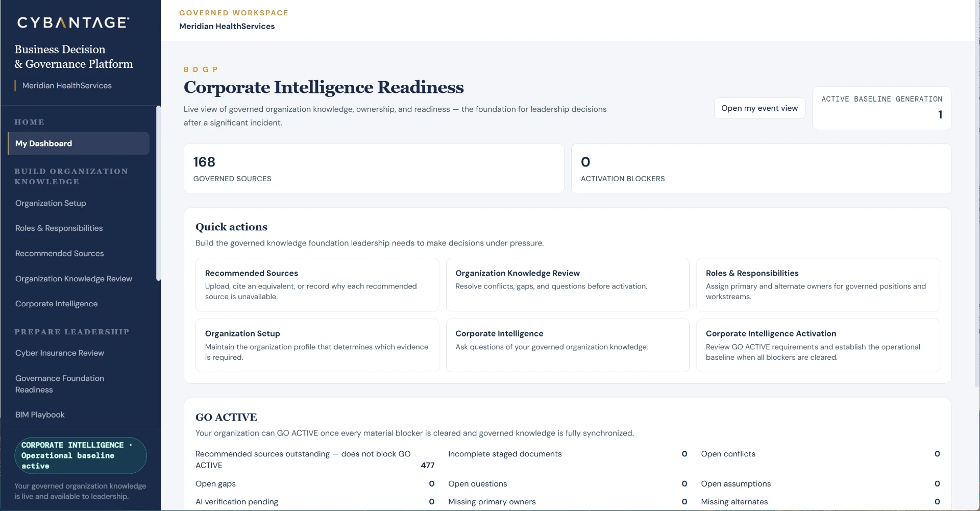Click the 477 outstanding sources value
The height and width of the screenshot is (511, 980).
coord(428,466)
